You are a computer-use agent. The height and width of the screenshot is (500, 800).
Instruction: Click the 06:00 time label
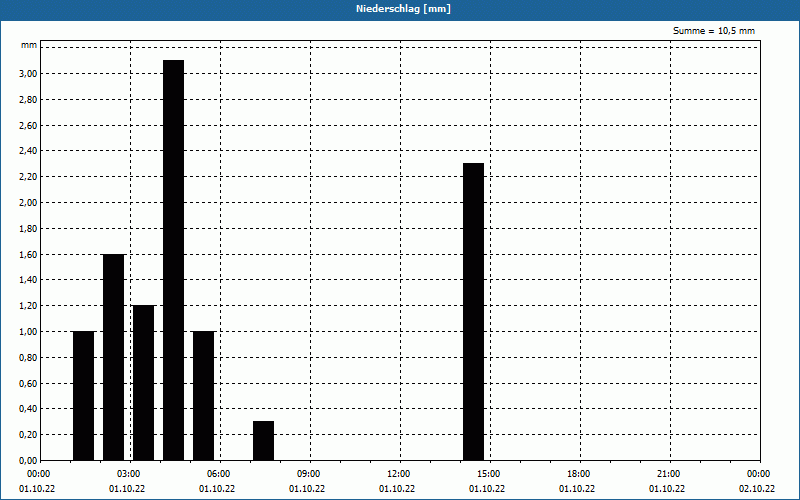(219, 474)
